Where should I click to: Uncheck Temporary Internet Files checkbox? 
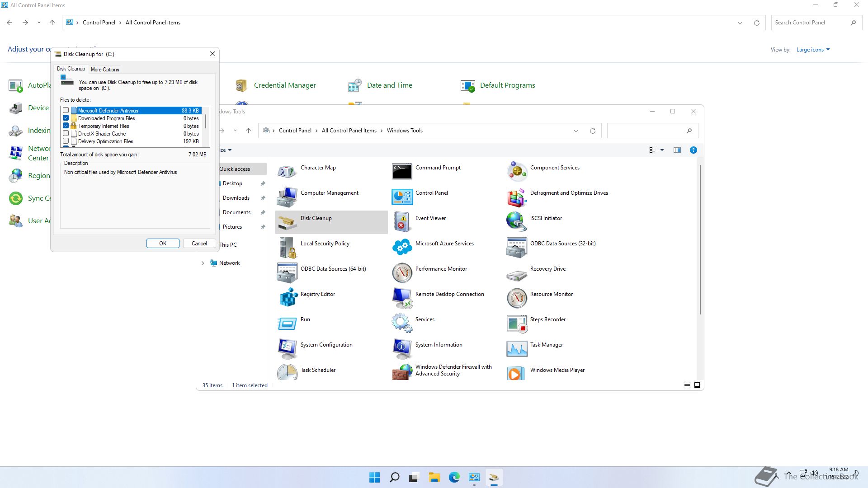click(66, 126)
